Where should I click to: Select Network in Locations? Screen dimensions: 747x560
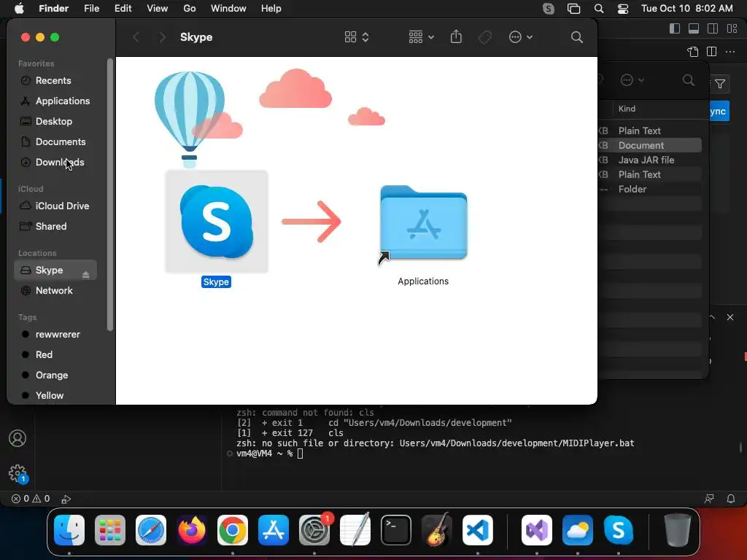54,290
